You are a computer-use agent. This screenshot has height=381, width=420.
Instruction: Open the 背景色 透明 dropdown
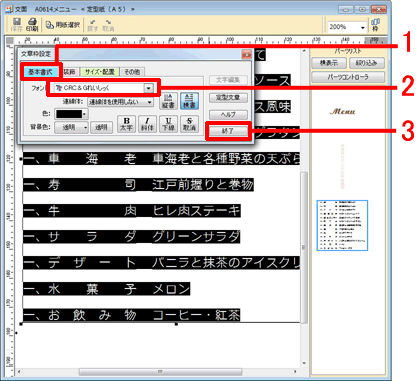coord(85,127)
